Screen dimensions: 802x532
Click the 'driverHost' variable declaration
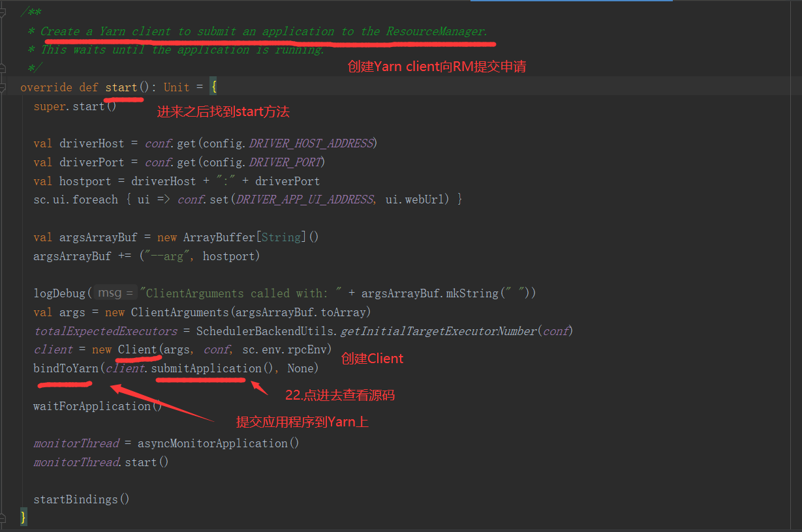click(x=91, y=143)
